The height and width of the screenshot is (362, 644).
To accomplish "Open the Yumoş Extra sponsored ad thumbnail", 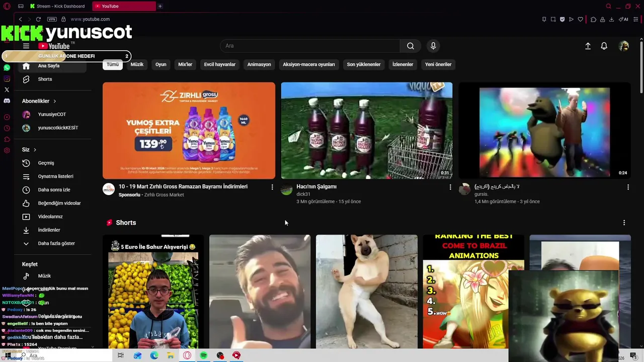I will (189, 131).
